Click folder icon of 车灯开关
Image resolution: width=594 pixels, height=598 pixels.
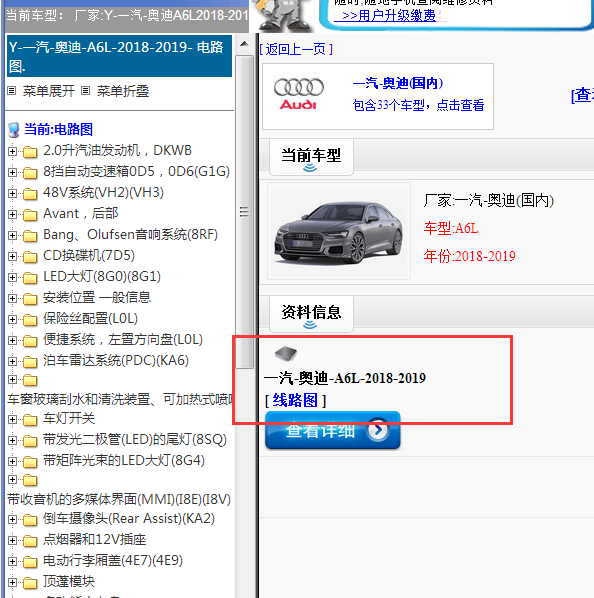(30, 420)
